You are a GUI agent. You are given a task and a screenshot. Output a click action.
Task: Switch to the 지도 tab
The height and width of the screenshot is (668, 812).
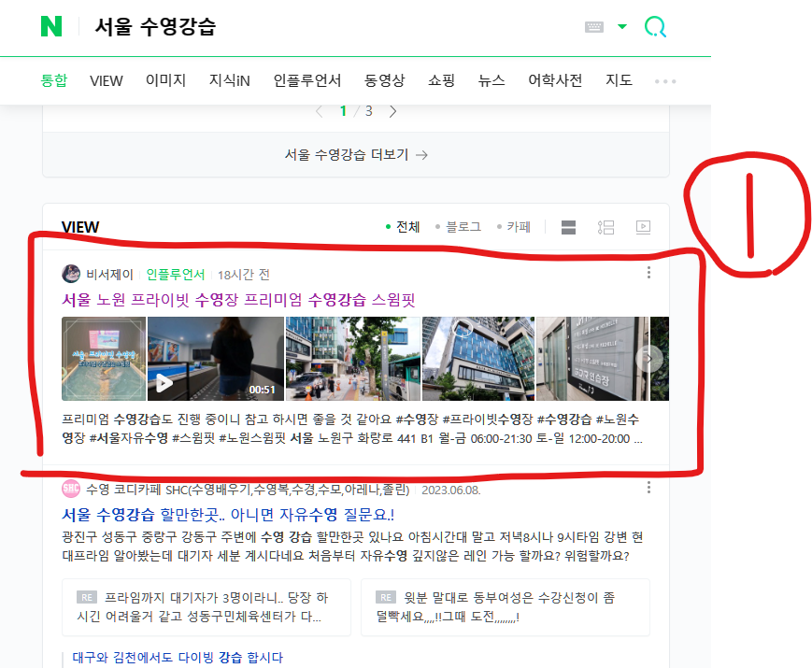tap(619, 80)
